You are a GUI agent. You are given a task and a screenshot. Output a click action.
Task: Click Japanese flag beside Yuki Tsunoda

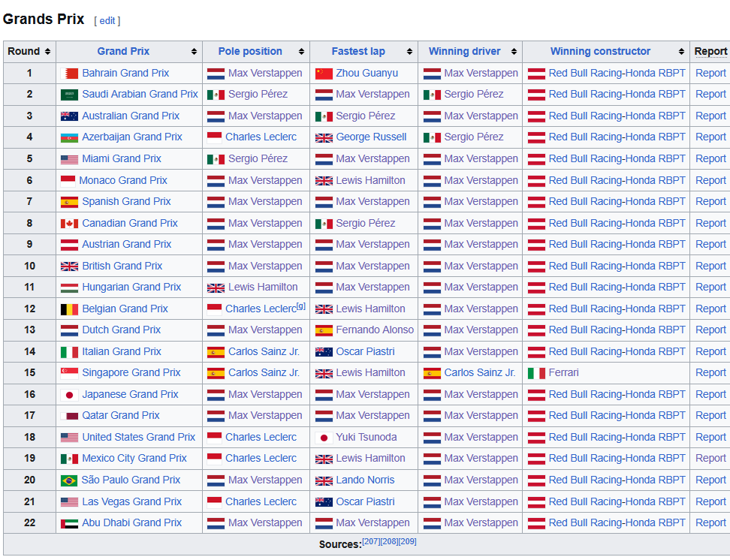pyautogui.click(x=324, y=438)
